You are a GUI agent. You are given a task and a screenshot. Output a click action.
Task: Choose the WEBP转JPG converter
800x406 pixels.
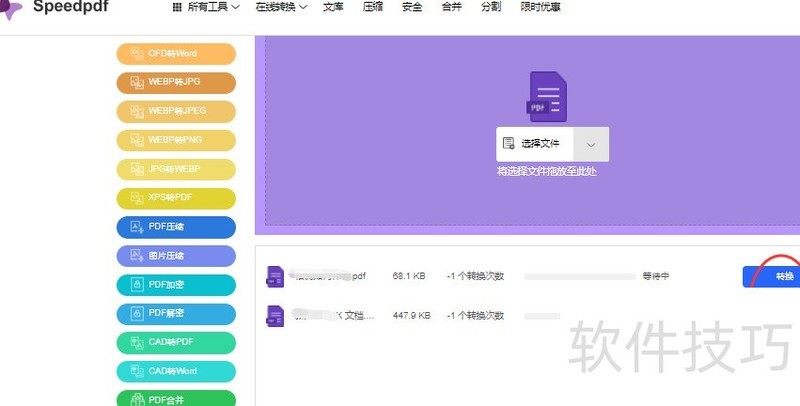176,82
